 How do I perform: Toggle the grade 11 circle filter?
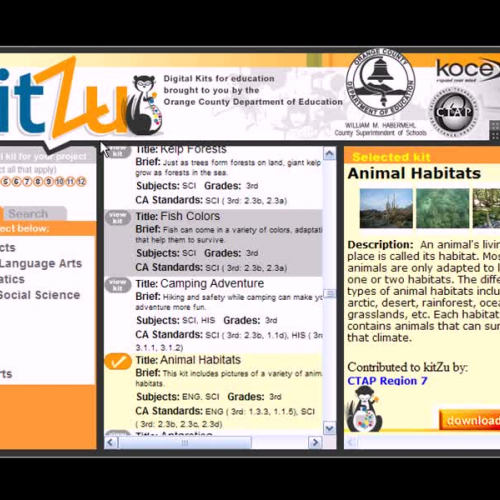coord(70,182)
